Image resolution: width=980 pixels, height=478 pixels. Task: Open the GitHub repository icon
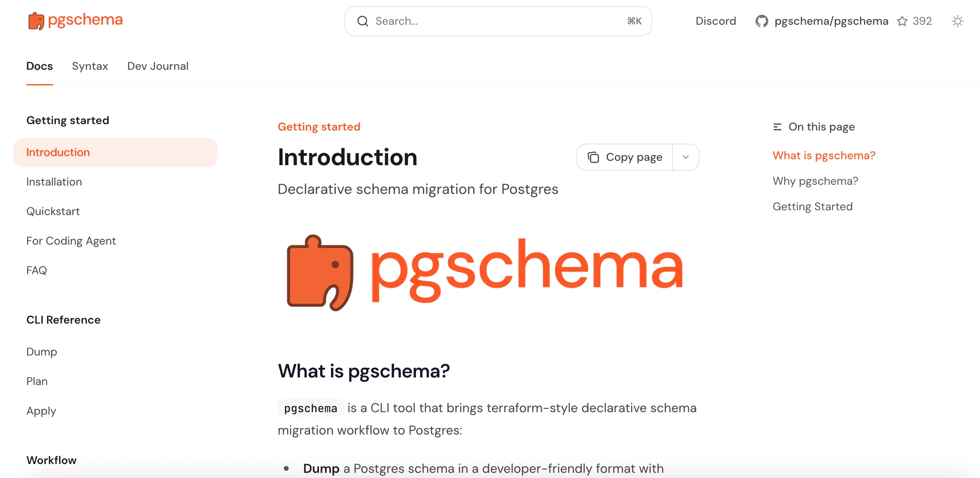762,21
